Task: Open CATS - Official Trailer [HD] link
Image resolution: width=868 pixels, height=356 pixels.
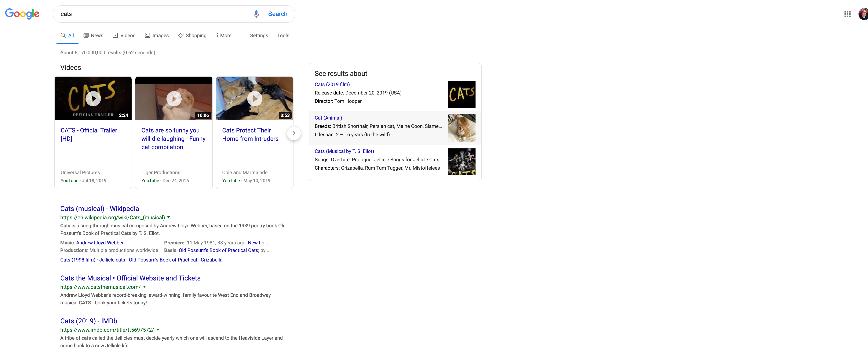Action: tap(89, 135)
